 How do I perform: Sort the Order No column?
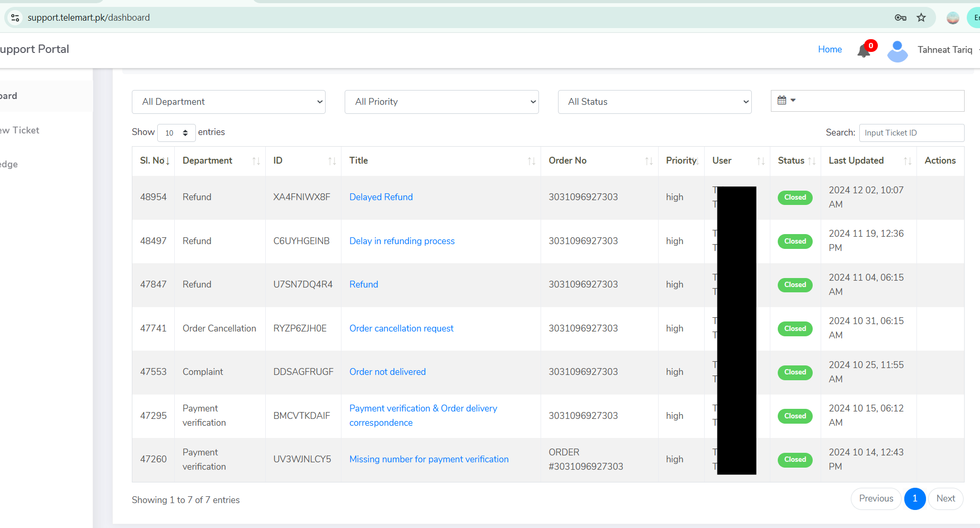pos(649,161)
